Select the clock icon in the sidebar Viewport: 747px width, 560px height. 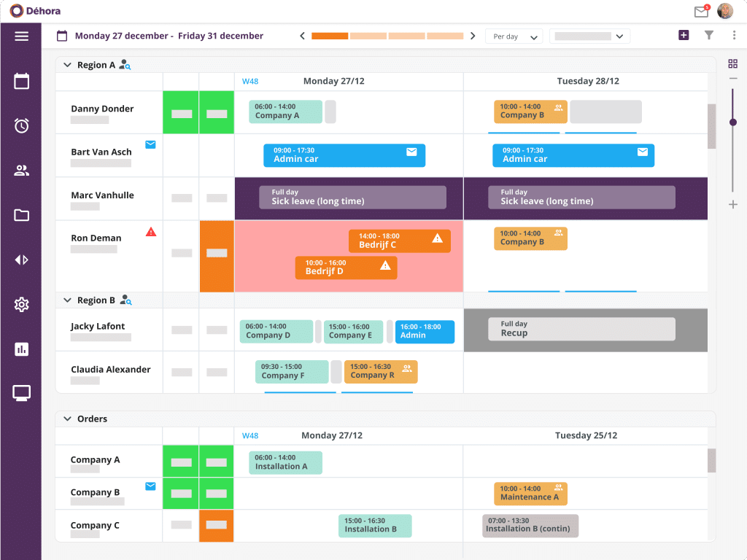[x=21, y=125]
